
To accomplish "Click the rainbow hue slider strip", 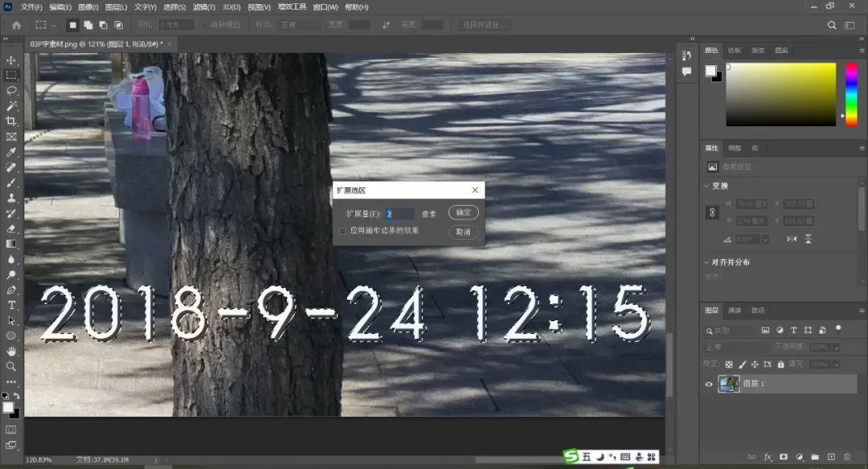I will [851, 93].
